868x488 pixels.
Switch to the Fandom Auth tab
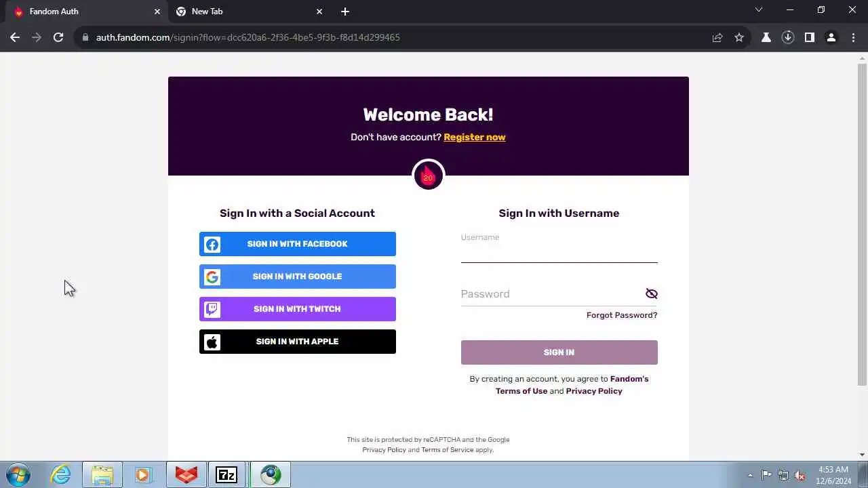click(88, 12)
